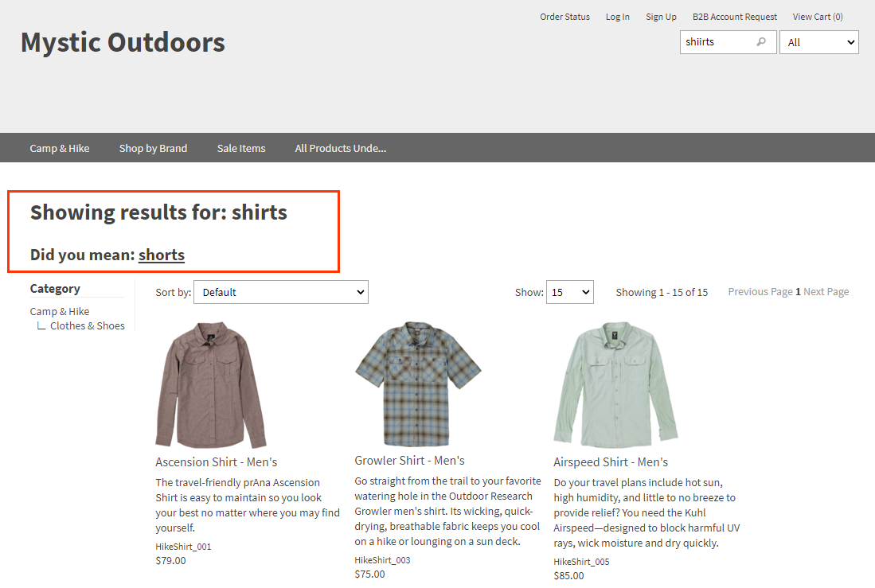Click the B2B Account Request link
Image resolution: width=875 pixels, height=588 pixels.
(734, 16)
